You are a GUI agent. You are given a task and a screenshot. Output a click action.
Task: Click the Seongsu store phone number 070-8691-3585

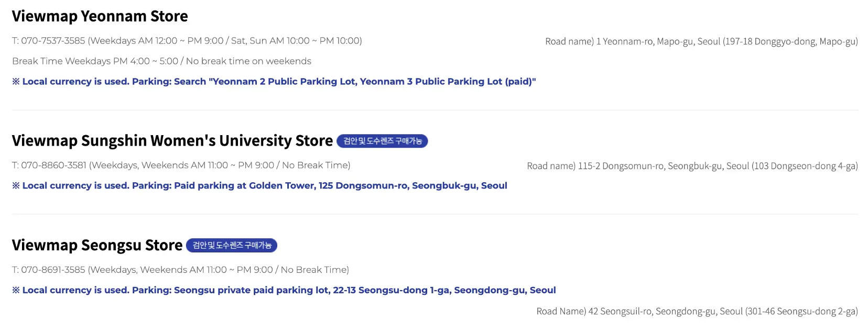[x=53, y=270]
